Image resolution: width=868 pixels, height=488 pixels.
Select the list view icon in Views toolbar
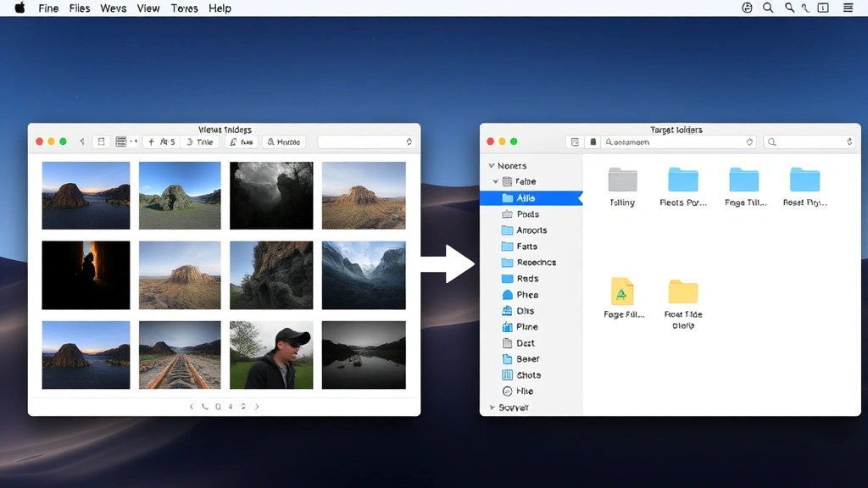(x=120, y=141)
